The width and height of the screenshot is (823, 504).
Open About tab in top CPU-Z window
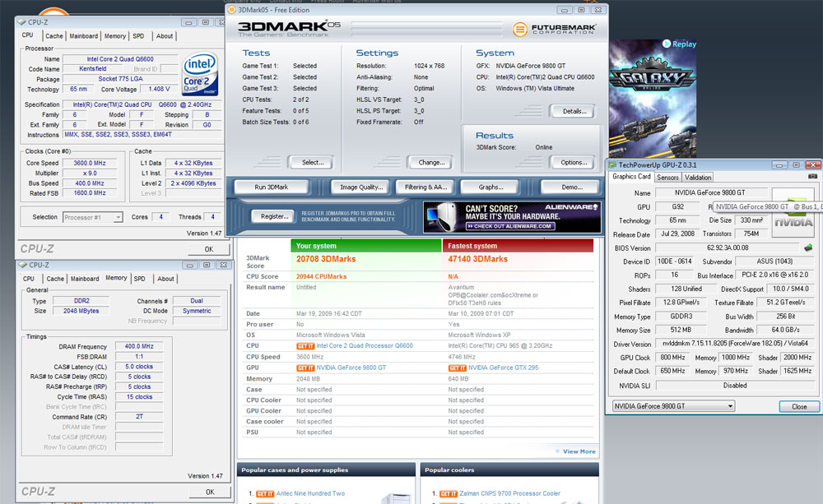(x=165, y=36)
